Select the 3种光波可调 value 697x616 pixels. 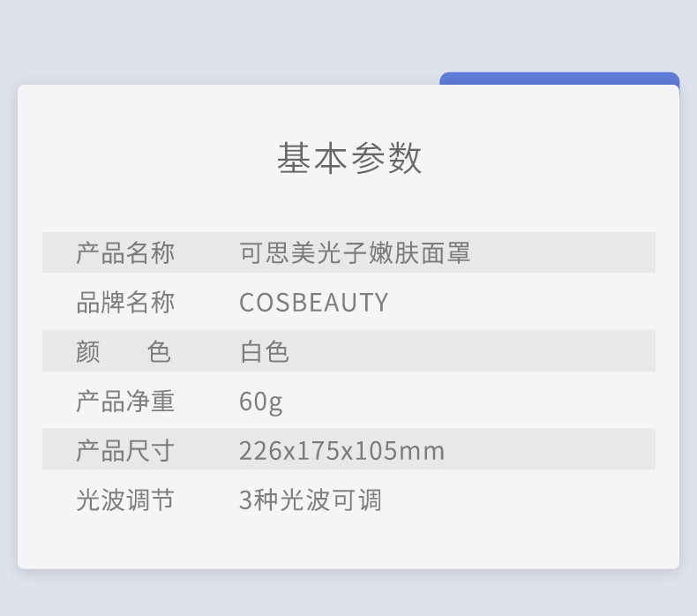click(x=310, y=500)
